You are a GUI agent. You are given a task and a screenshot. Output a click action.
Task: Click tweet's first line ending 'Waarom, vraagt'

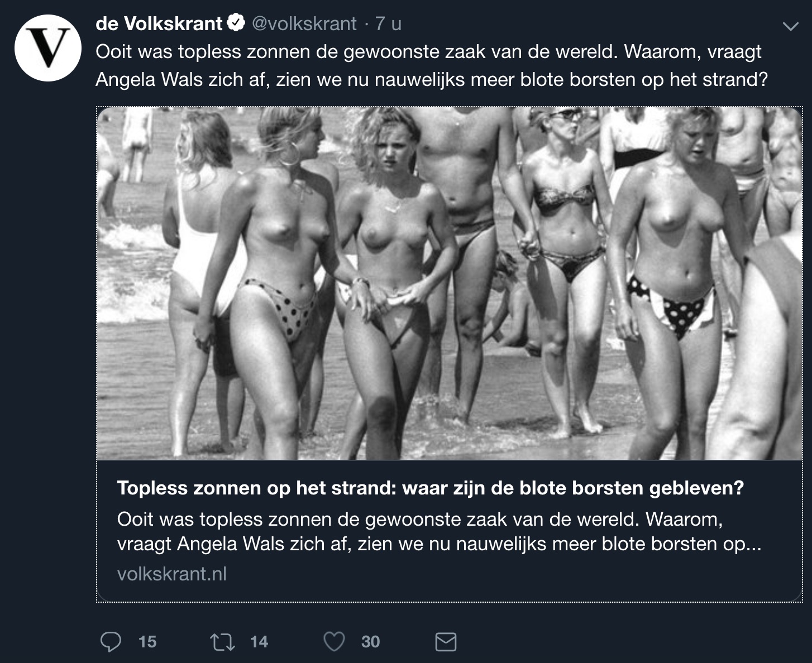click(x=429, y=51)
